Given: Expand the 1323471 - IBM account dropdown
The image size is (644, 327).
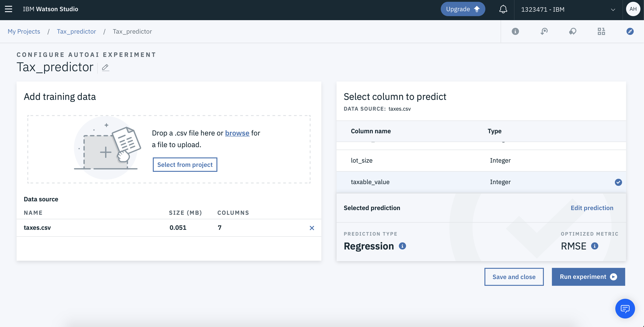Looking at the screenshot, I should coord(568,9).
